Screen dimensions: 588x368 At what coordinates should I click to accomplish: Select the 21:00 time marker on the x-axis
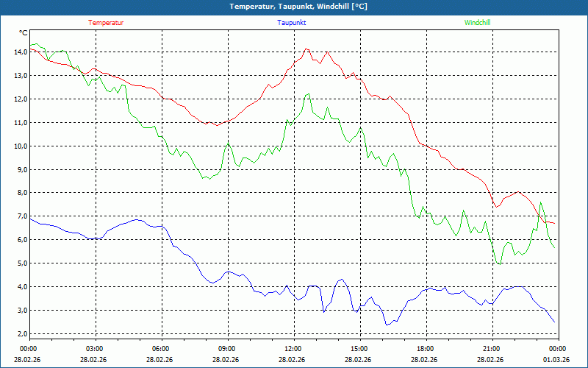coord(491,348)
